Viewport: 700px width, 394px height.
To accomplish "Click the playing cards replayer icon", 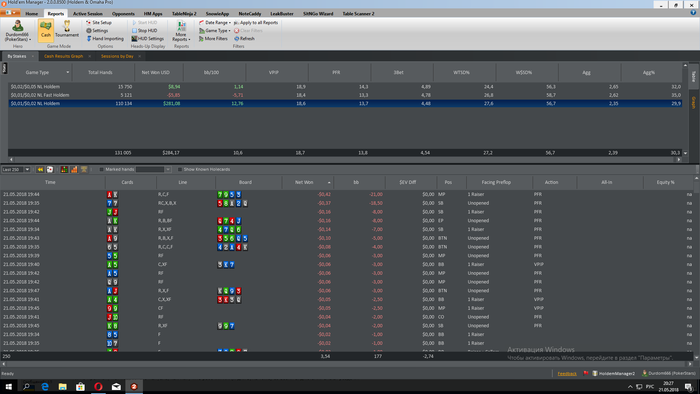I will tap(50, 170).
